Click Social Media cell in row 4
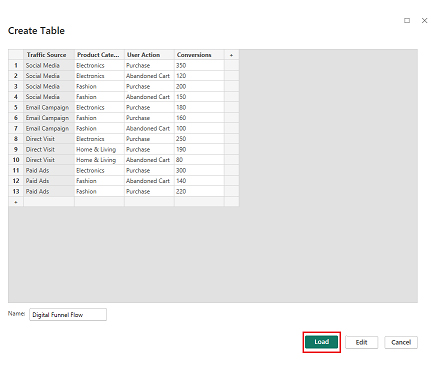The width and height of the screenshot is (434, 373). click(49, 97)
